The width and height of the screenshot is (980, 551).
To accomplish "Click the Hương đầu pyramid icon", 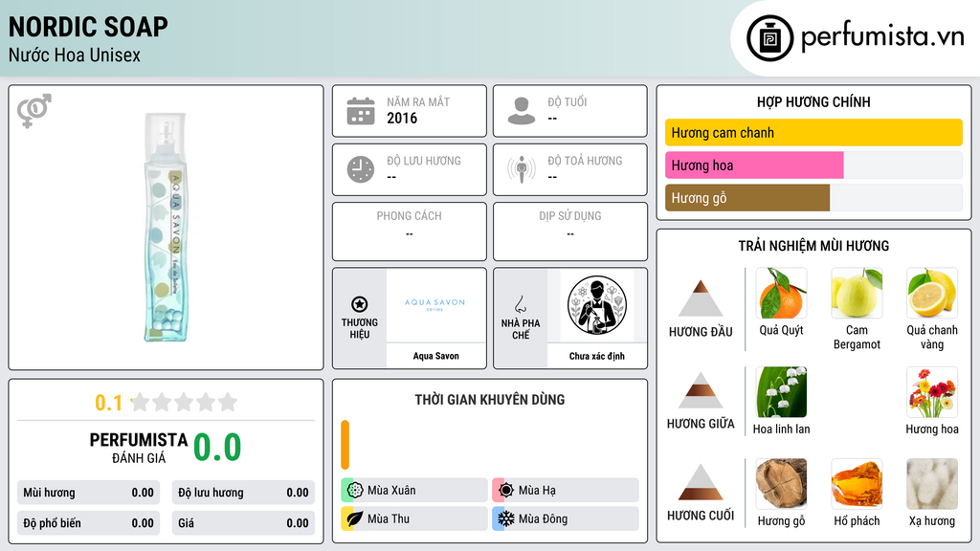I will point(701,298).
